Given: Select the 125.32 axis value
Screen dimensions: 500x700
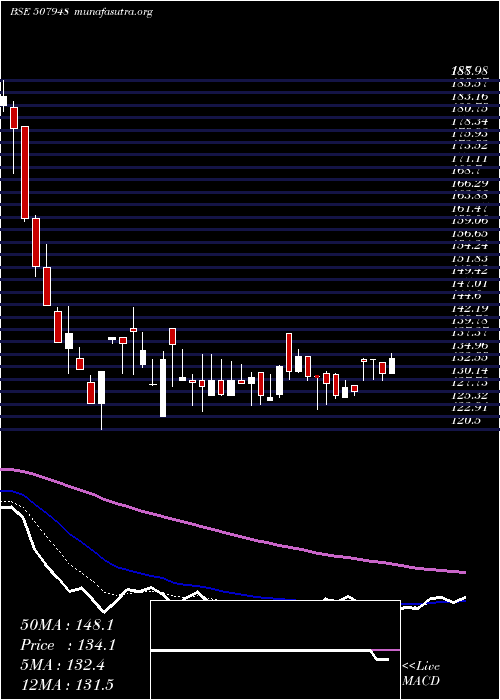Looking at the screenshot, I should [470, 396].
